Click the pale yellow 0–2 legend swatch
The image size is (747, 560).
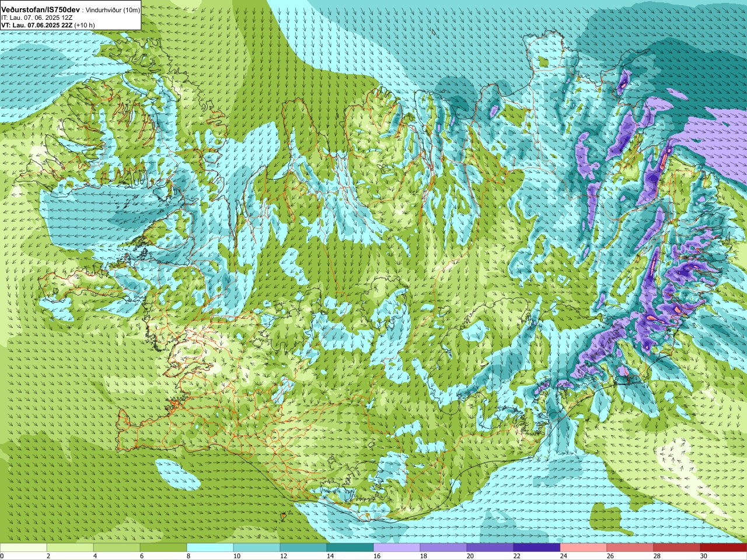23,548
